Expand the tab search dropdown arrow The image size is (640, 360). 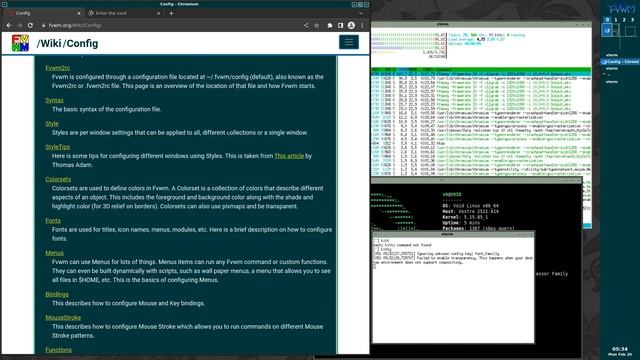pyautogui.click(x=361, y=13)
